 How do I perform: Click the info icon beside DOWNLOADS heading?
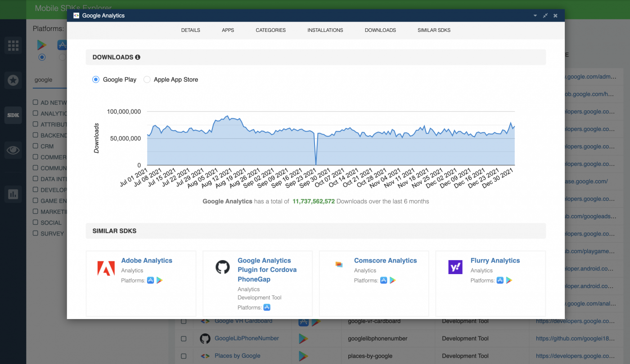click(138, 57)
